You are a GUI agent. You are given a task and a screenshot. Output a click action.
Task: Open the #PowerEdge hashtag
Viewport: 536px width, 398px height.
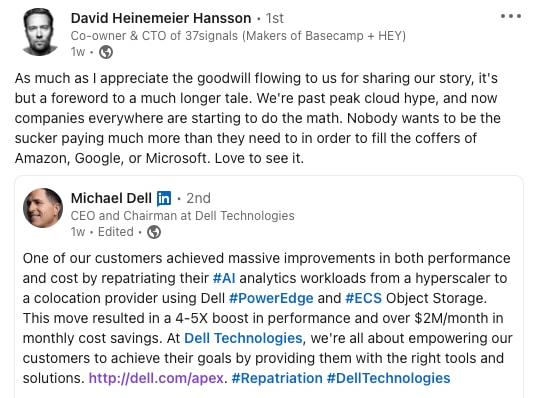click(x=271, y=298)
